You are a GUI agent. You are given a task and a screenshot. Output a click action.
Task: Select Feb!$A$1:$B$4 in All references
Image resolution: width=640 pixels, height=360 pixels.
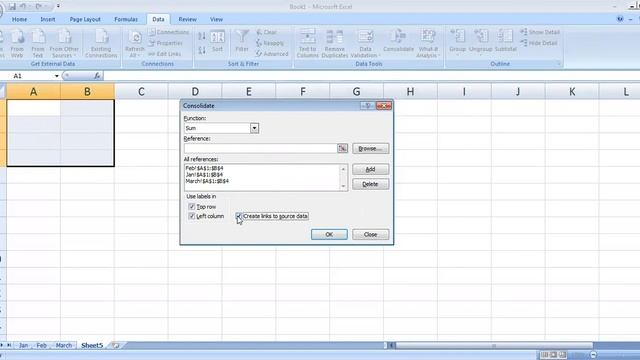tap(204, 168)
